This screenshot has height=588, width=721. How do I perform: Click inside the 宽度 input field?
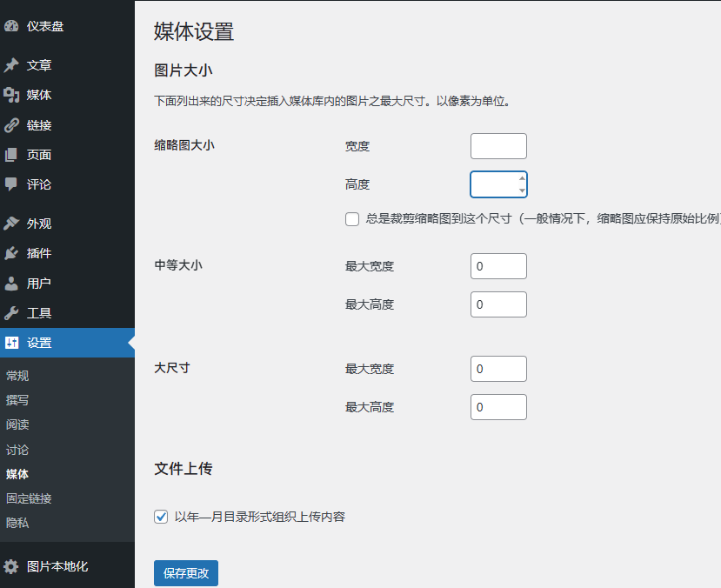pyautogui.click(x=498, y=145)
